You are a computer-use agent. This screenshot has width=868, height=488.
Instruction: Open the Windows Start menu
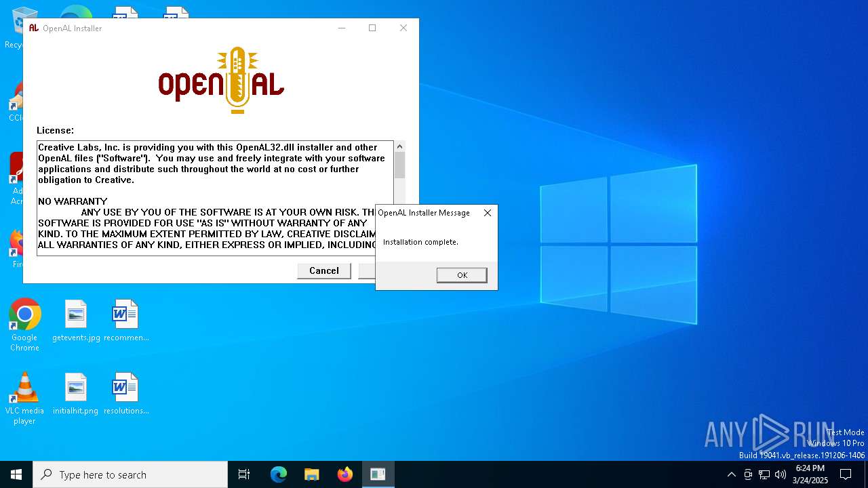point(16,474)
